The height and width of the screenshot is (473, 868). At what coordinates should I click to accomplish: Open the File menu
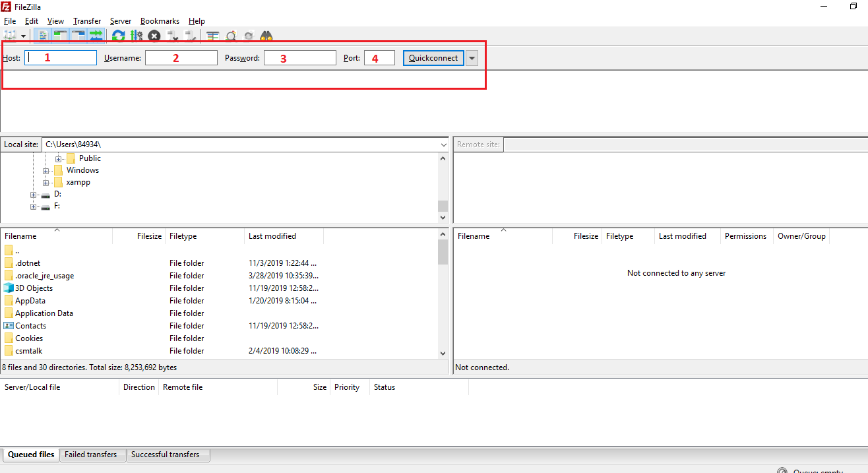[x=10, y=21]
